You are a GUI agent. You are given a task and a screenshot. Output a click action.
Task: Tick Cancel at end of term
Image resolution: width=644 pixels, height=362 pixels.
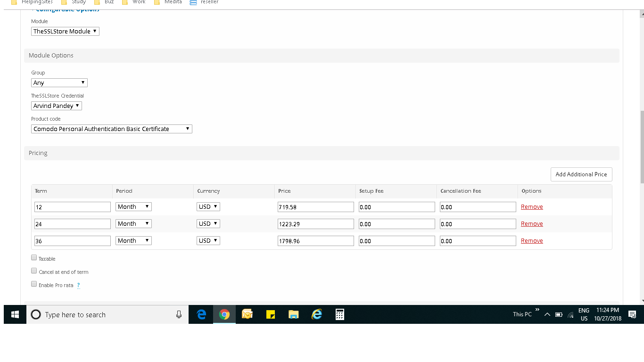tap(34, 271)
